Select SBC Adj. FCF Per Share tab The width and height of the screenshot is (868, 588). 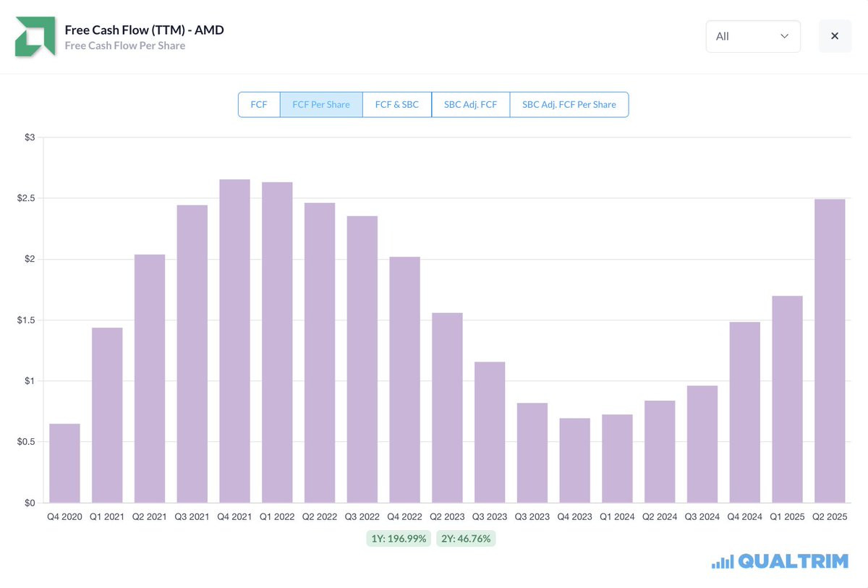pyautogui.click(x=569, y=104)
